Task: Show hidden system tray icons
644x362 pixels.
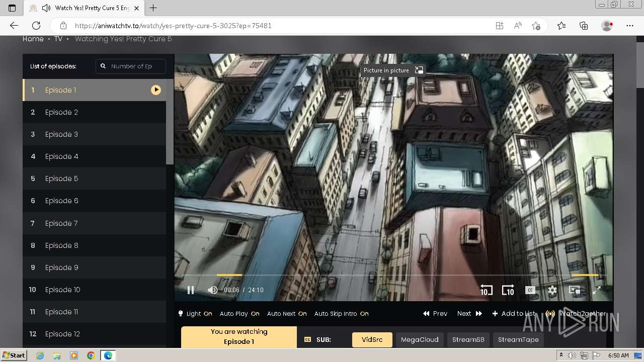Action: [561, 355]
